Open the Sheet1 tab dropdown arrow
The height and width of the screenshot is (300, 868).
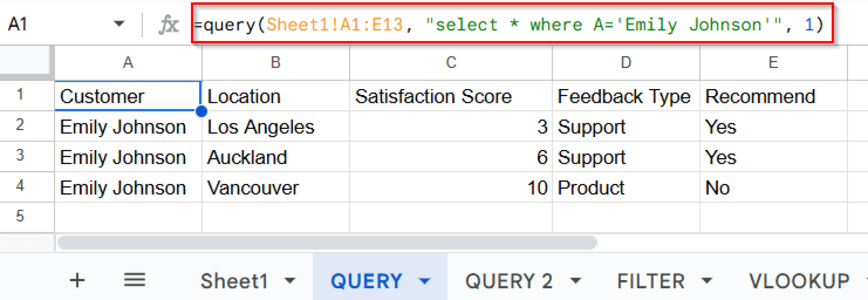click(290, 281)
